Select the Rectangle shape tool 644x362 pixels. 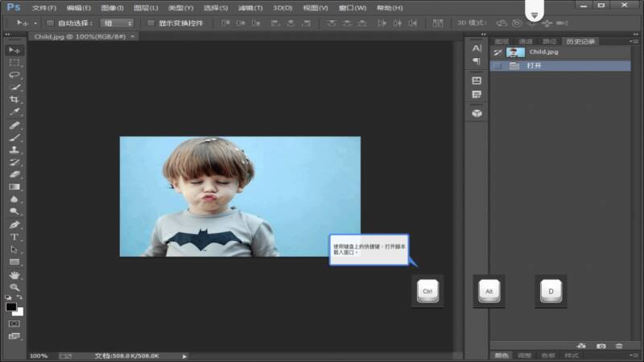14,262
